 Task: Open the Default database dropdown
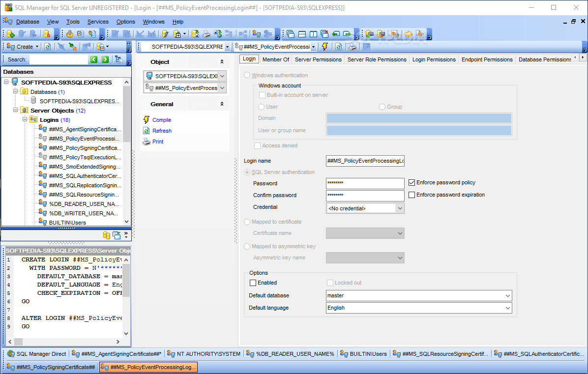[507, 295]
